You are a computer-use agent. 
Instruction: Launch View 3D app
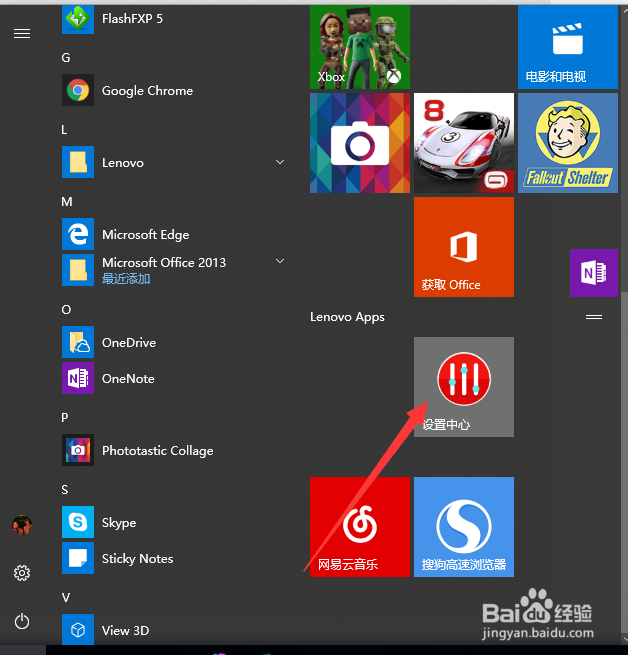[105, 630]
